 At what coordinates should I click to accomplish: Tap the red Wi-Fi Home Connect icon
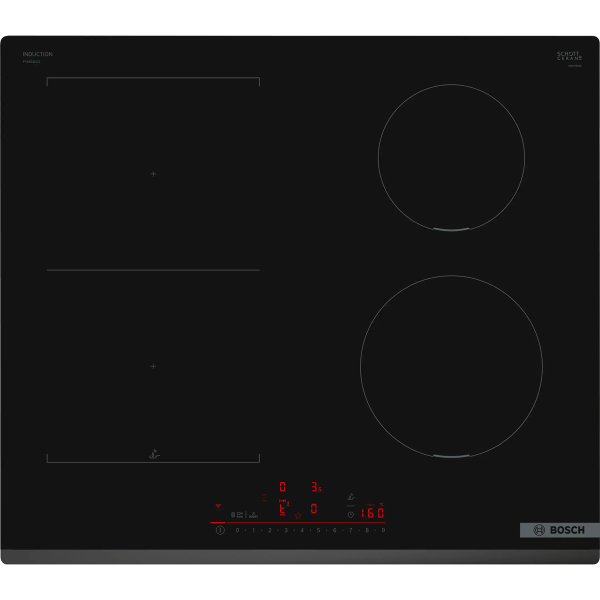[218, 506]
